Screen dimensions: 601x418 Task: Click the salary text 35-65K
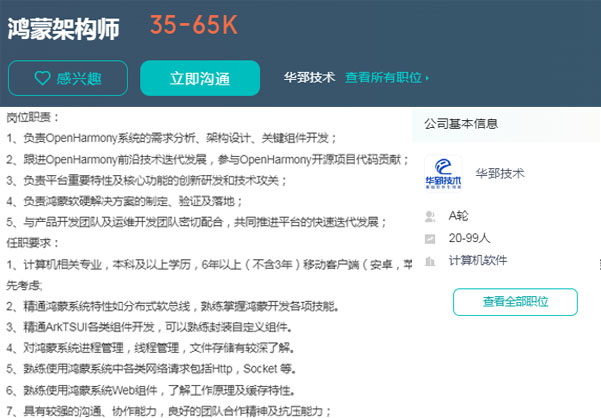tap(194, 25)
